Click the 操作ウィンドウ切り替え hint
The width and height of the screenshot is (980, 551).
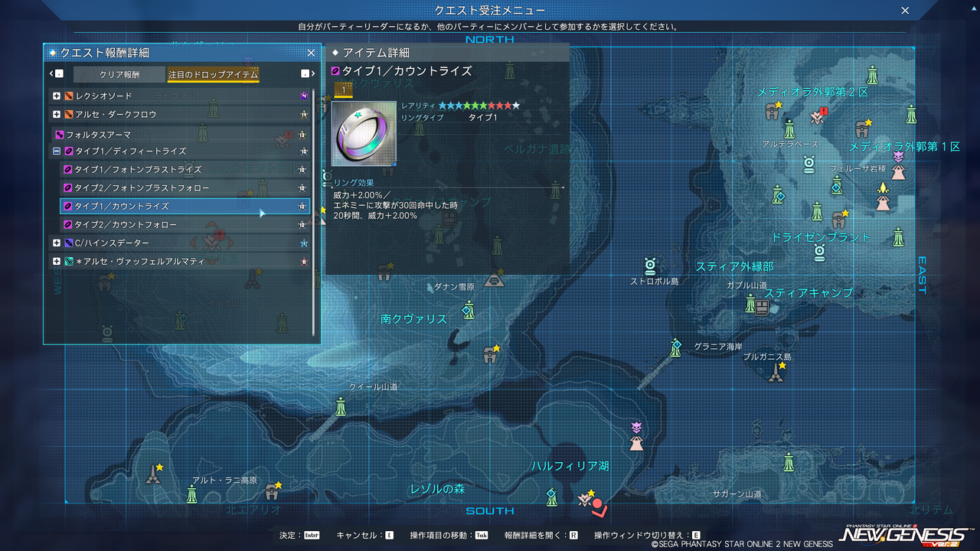click(647, 535)
